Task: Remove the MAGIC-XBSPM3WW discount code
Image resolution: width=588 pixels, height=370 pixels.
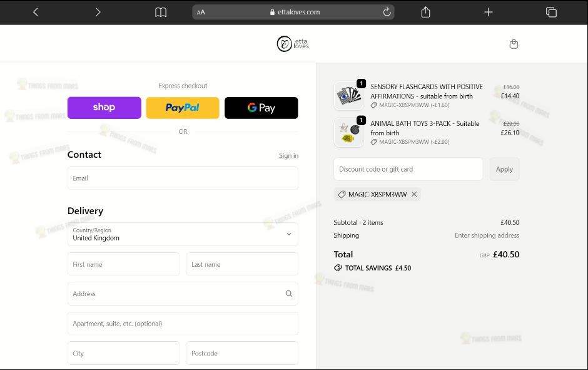Action: click(x=414, y=194)
